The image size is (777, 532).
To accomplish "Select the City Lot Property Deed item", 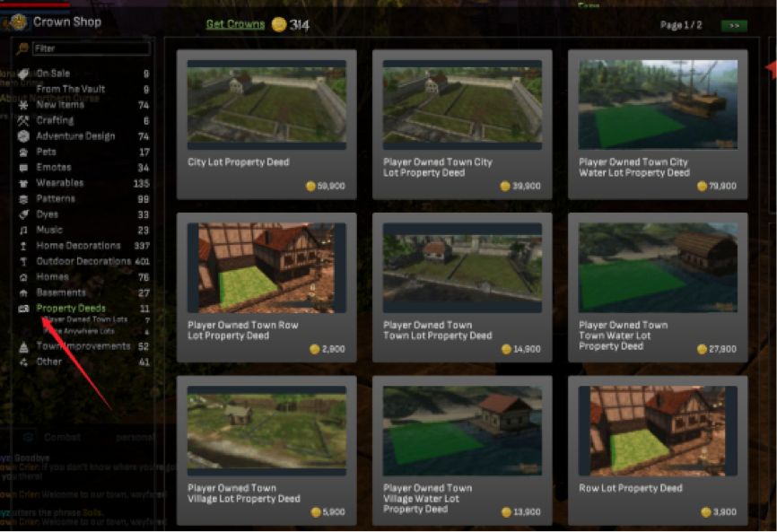I will coord(266,125).
